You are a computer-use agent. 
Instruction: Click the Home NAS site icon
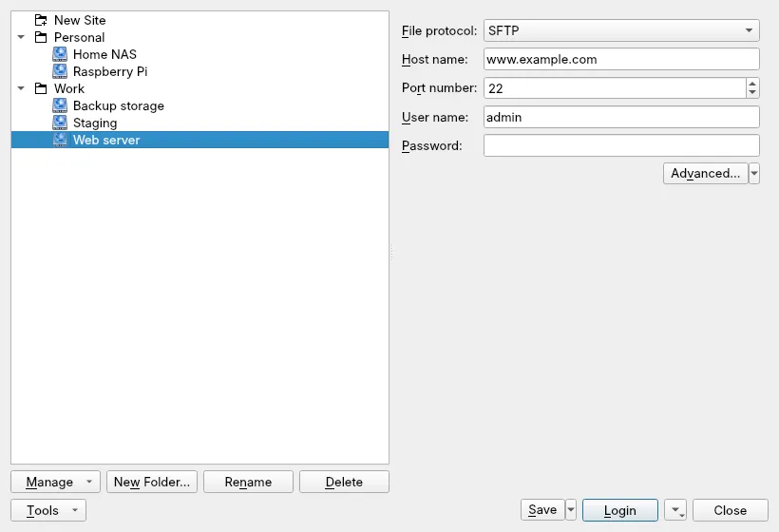[x=60, y=54]
